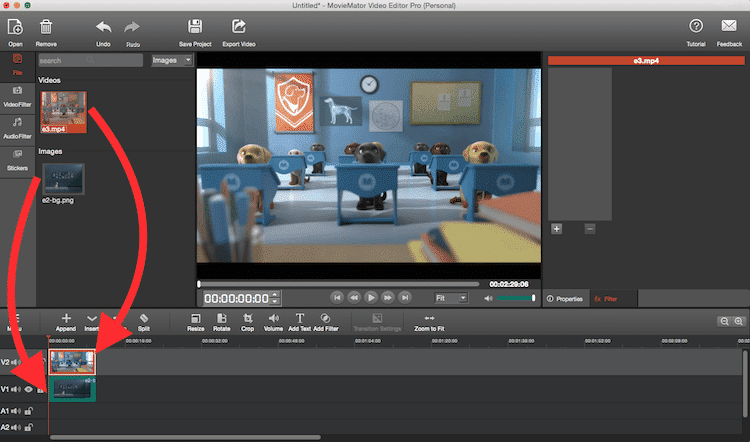This screenshot has height=442, width=750.
Task: Mute the A1 audio track
Action: click(16, 411)
